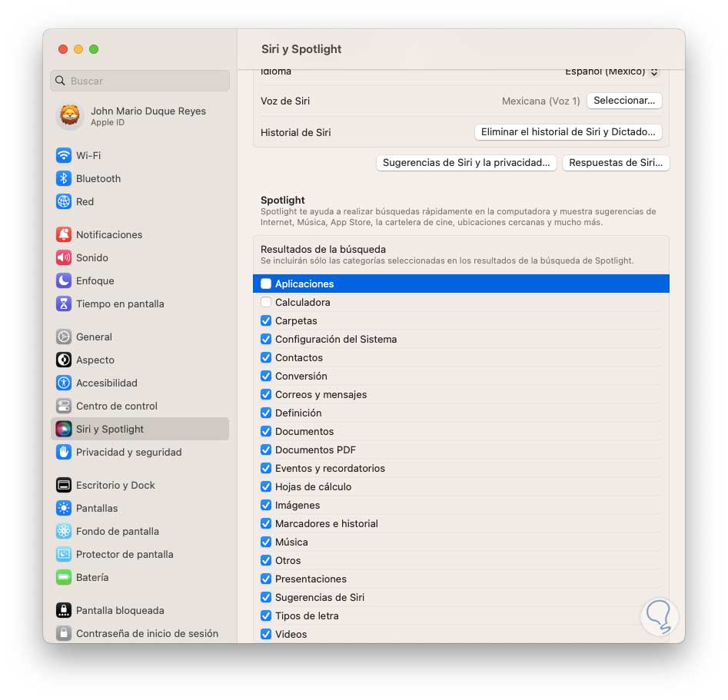Uncheck Marcadores e historial checkbox
The image size is (728, 700).
266,523
